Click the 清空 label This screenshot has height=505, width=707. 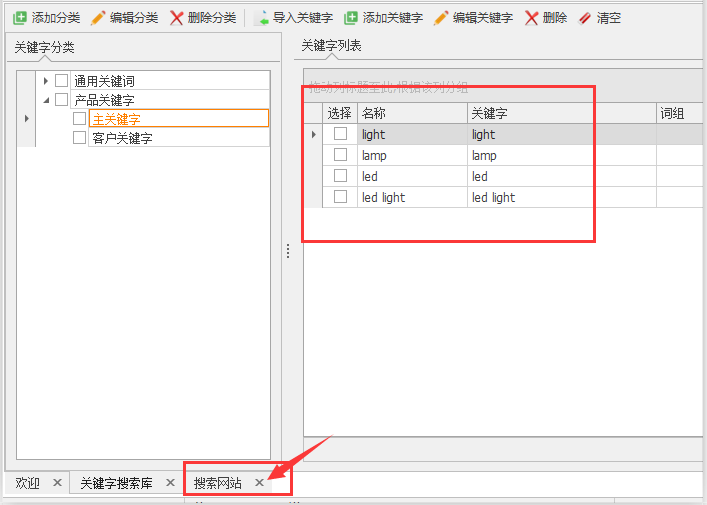pyautogui.click(x=609, y=18)
